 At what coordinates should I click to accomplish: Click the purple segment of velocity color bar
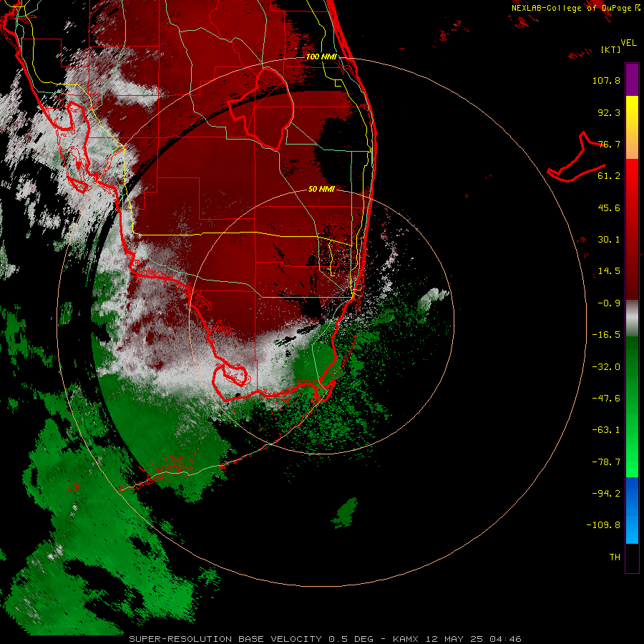click(632, 79)
